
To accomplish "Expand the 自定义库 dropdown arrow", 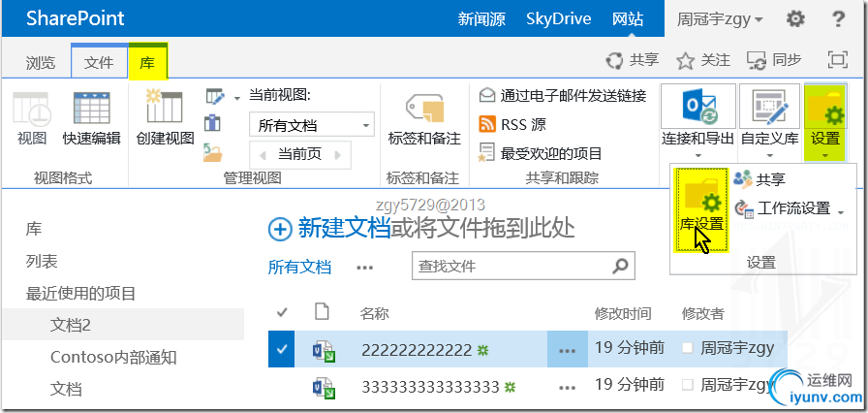I will [770, 155].
